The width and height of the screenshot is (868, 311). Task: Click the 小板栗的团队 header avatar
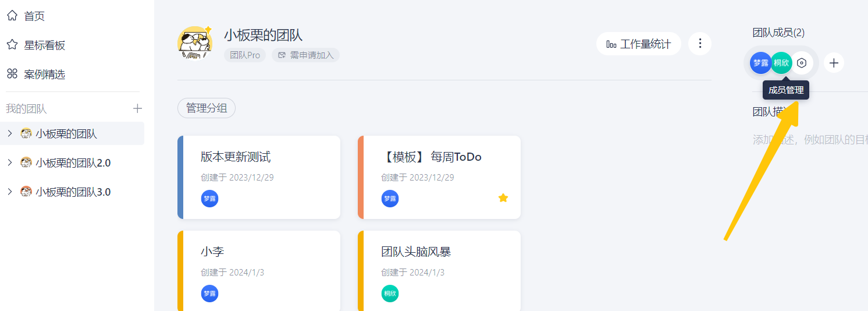pos(194,44)
